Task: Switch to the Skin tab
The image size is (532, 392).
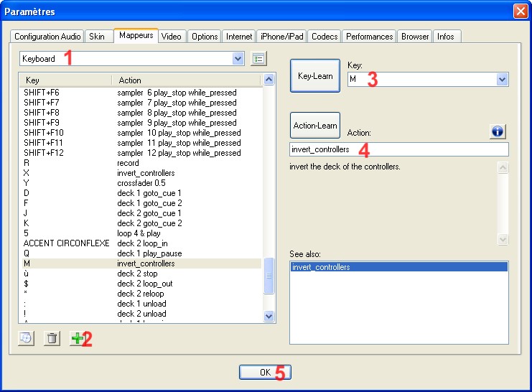Action: (96, 37)
